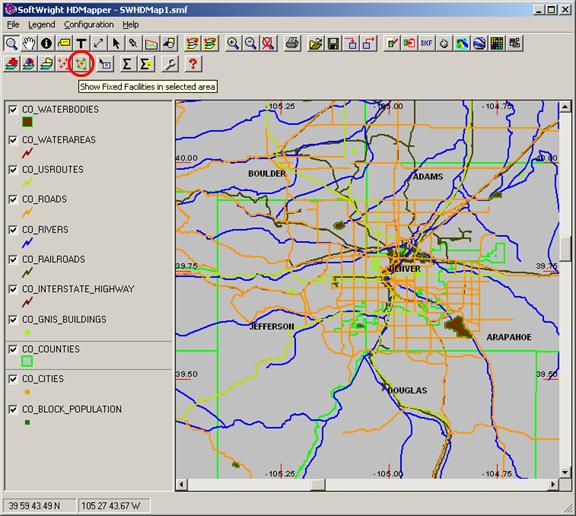Click the map's vertical scrollbar up arrow
This screenshot has width=576, height=516.
[x=565, y=107]
